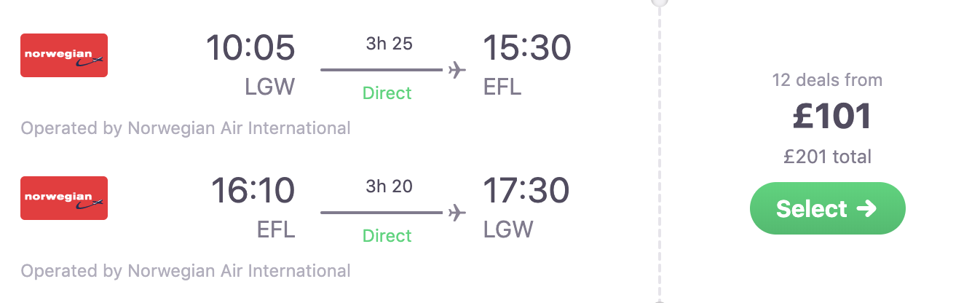This screenshot has height=303, width=980.
Task: Click the Norwegian logo on the outbound flight
Action: click(x=64, y=55)
